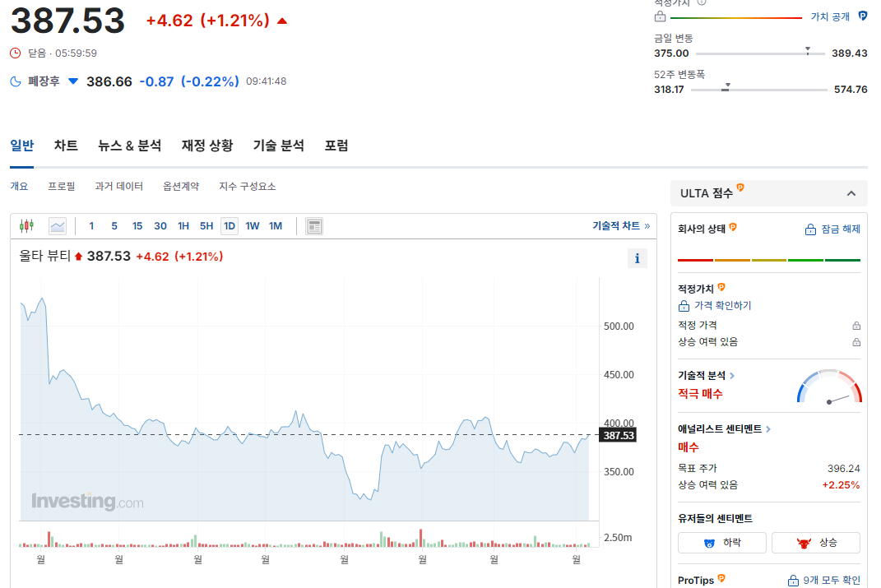
Task: Go to 지수 구성요소 sub-tab
Action: click(248, 186)
